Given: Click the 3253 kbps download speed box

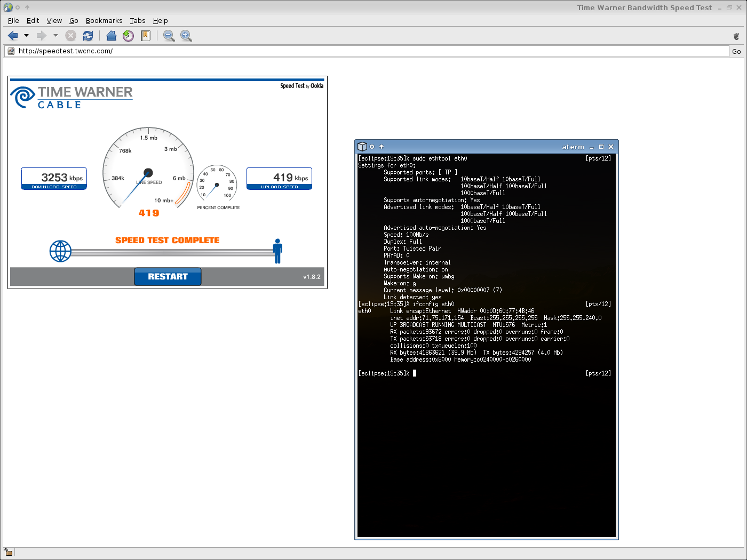Looking at the screenshot, I should click(54, 178).
